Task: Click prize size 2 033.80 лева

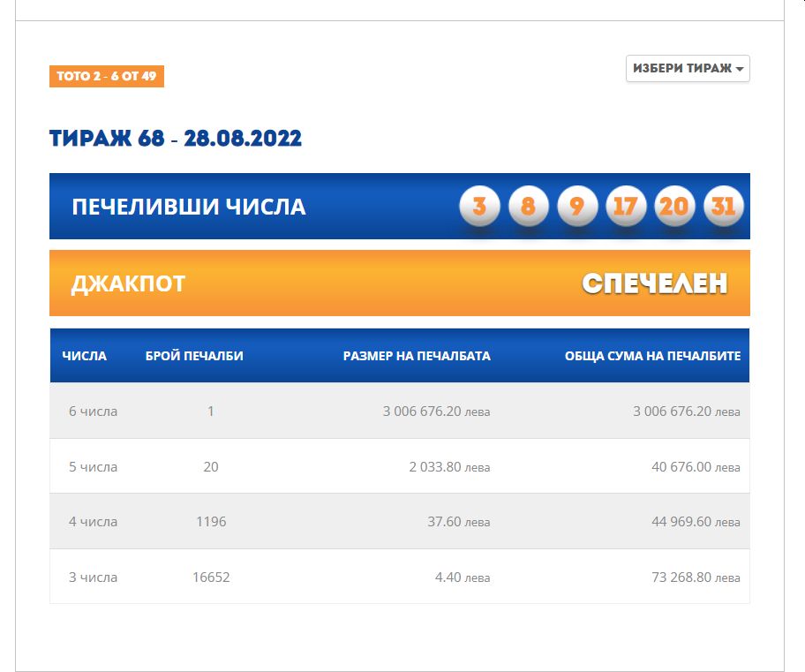Action: click(450, 467)
